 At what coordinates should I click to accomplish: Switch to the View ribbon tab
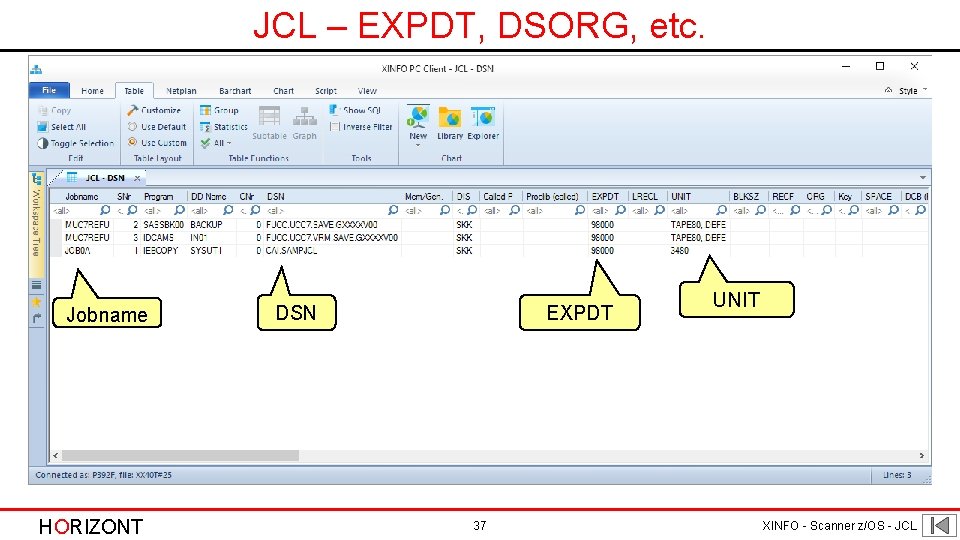tap(367, 91)
